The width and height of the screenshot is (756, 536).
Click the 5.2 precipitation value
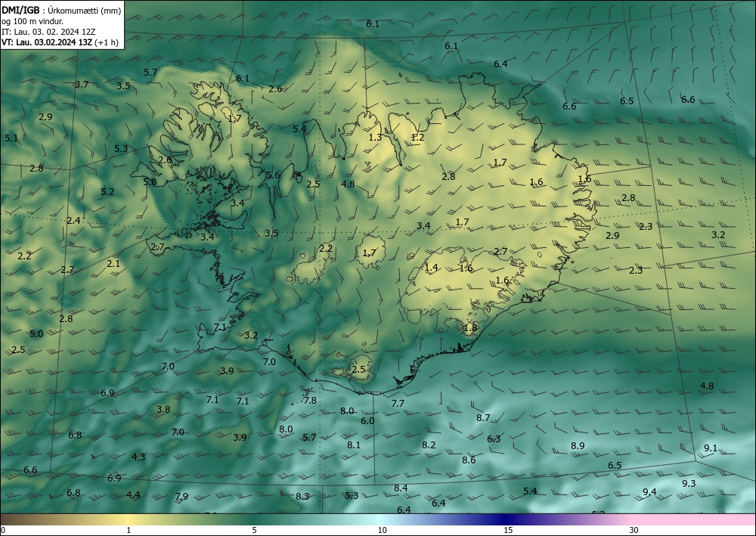click(x=107, y=192)
